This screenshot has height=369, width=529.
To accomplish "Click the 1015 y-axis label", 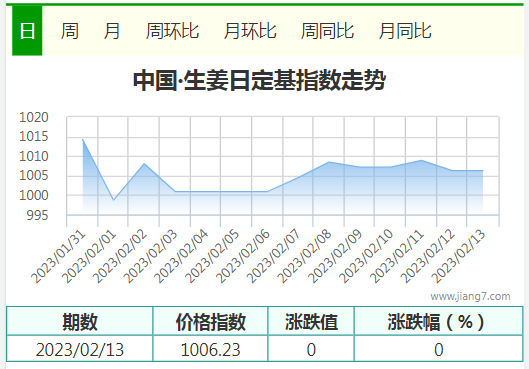I will coord(34,137).
